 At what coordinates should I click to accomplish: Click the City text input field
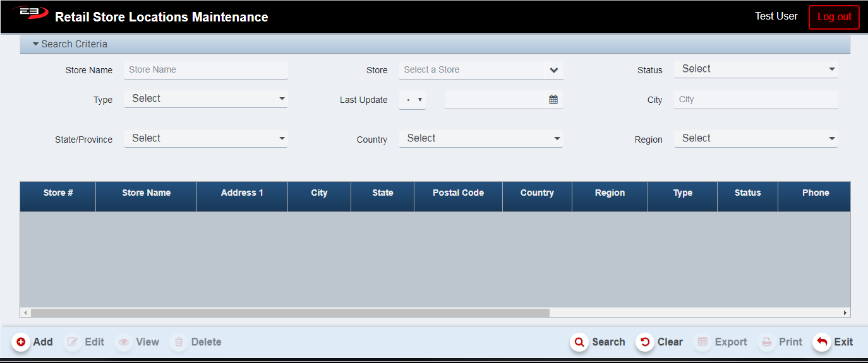click(x=756, y=100)
